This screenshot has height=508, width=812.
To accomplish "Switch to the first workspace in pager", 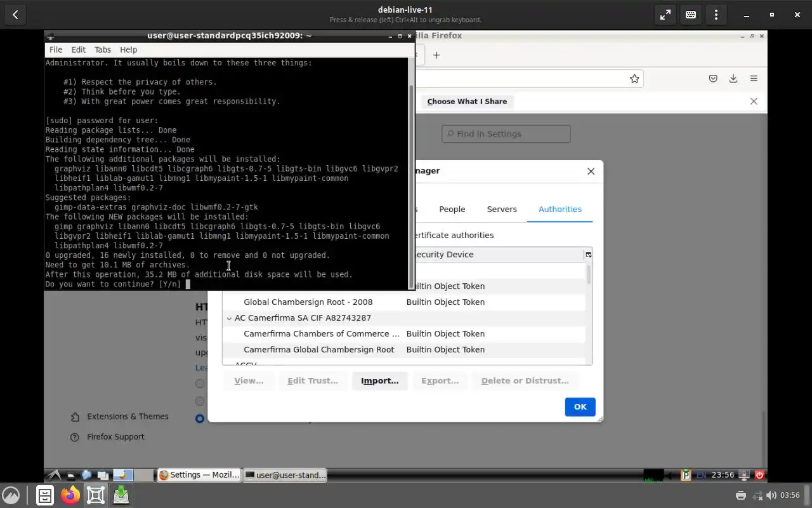I will (x=123, y=475).
